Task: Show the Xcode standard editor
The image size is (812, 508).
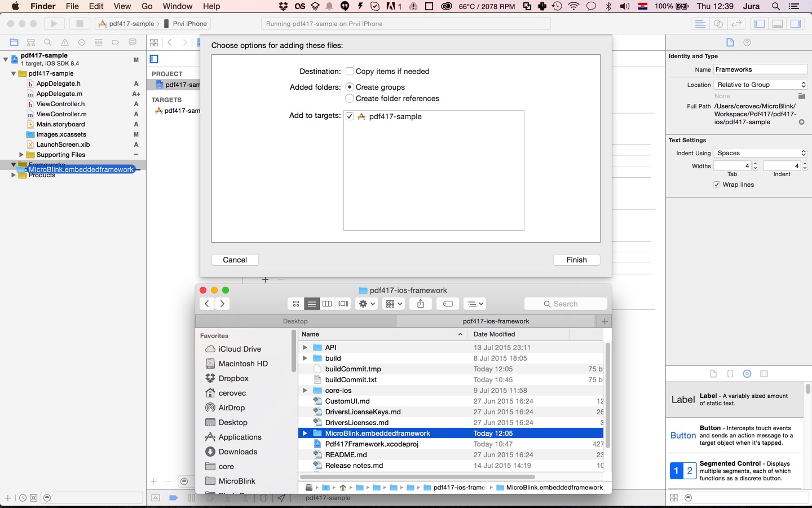Action: click(700, 24)
